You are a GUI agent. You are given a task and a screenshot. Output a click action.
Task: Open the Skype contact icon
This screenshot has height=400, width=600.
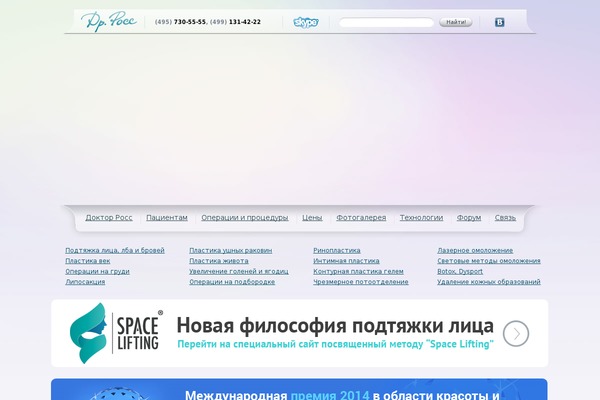(306, 22)
